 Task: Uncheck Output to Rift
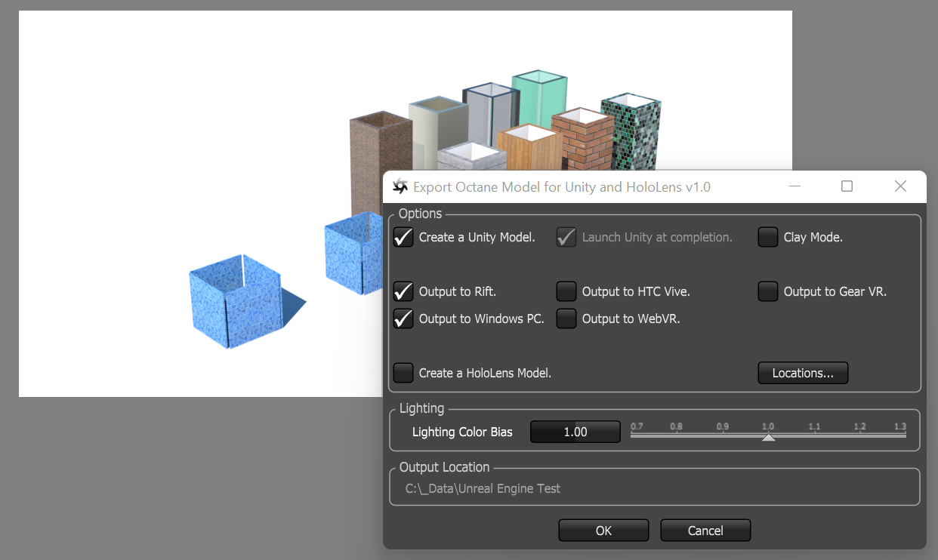click(x=404, y=291)
